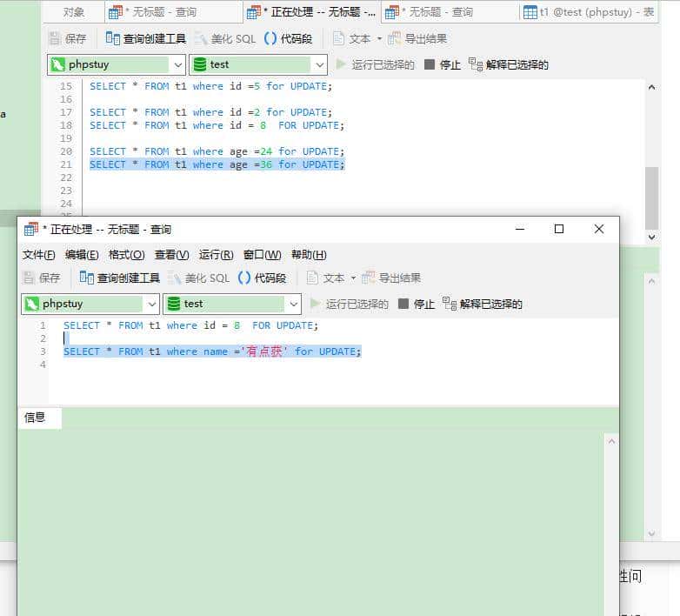The image size is (680, 616).
Task: Click Export Result in main window toolbar
Action: (x=417, y=38)
